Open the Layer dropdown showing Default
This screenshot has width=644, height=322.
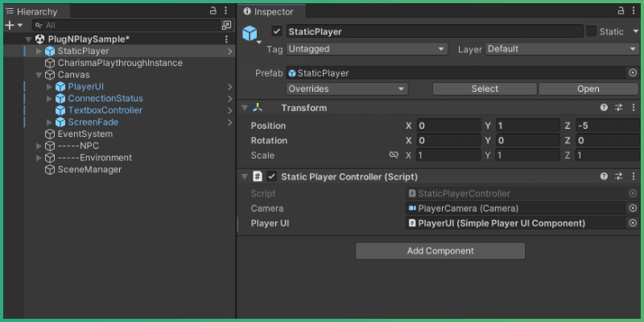[x=561, y=49]
